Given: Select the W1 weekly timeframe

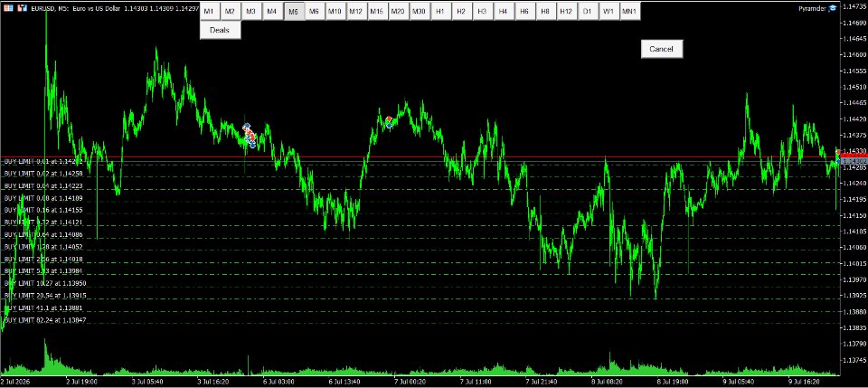Looking at the screenshot, I should [x=609, y=11].
